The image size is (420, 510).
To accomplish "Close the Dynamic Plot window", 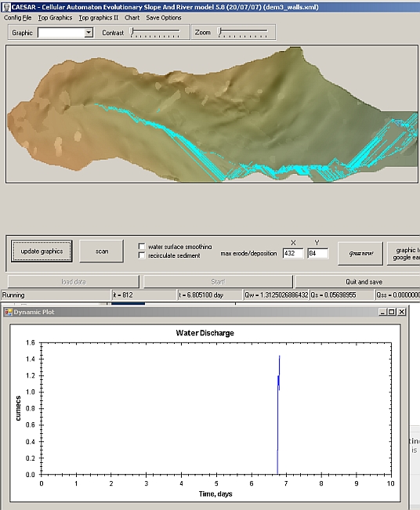I will (x=402, y=312).
